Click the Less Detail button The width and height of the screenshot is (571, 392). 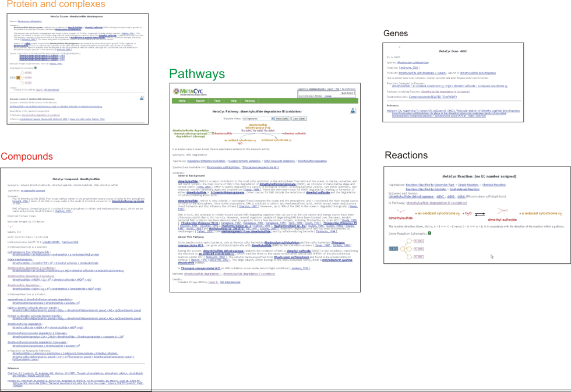click(x=299, y=118)
